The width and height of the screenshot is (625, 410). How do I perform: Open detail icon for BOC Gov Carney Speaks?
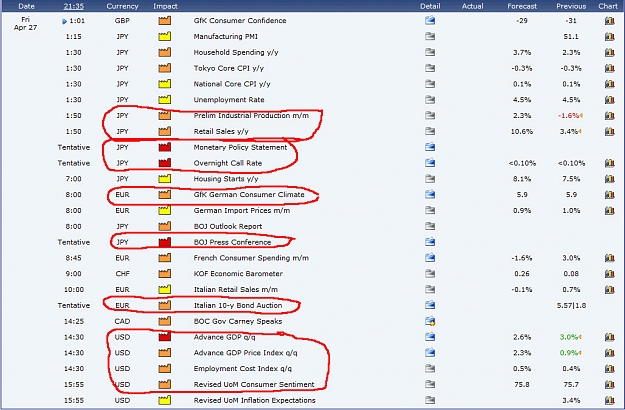click(x=430, y=321)
